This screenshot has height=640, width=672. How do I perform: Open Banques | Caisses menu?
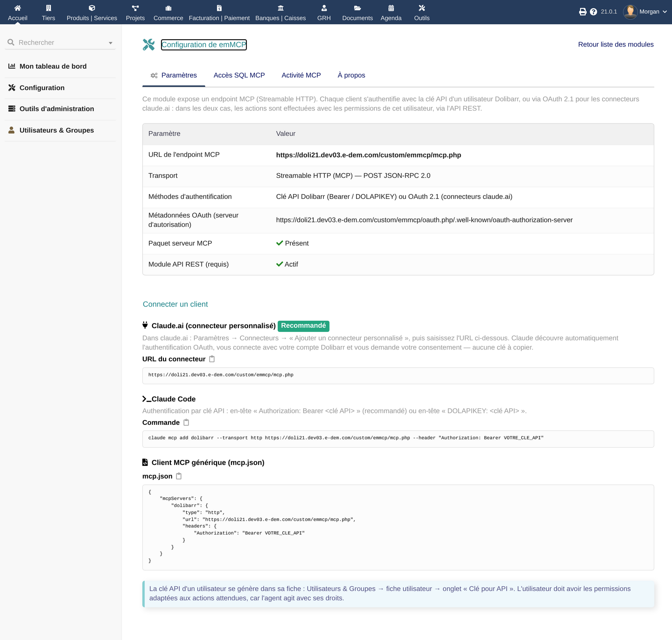click(x=280, y=13)
